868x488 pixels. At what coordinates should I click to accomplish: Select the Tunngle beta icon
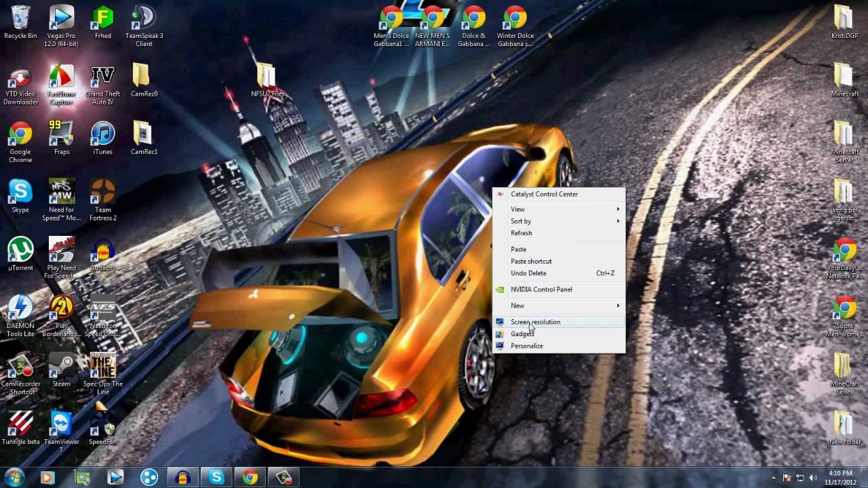coord(20,429)
